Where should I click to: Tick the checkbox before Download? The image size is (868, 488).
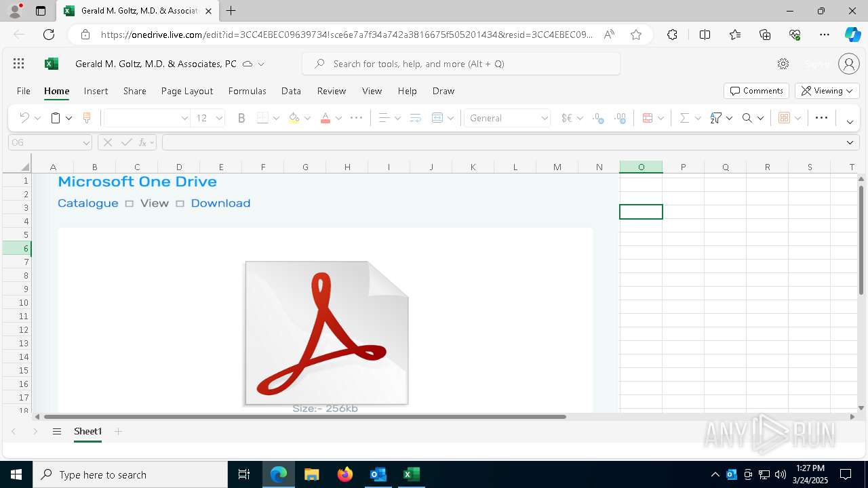[180, 204]
